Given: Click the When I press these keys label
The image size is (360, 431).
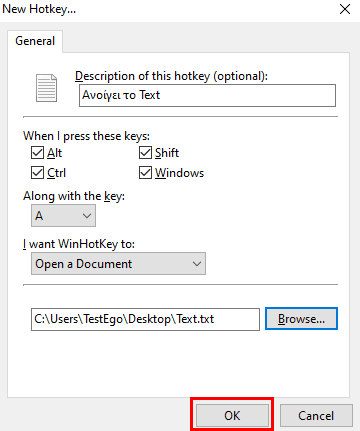Looking at the screenshot, I should [86, 136].
